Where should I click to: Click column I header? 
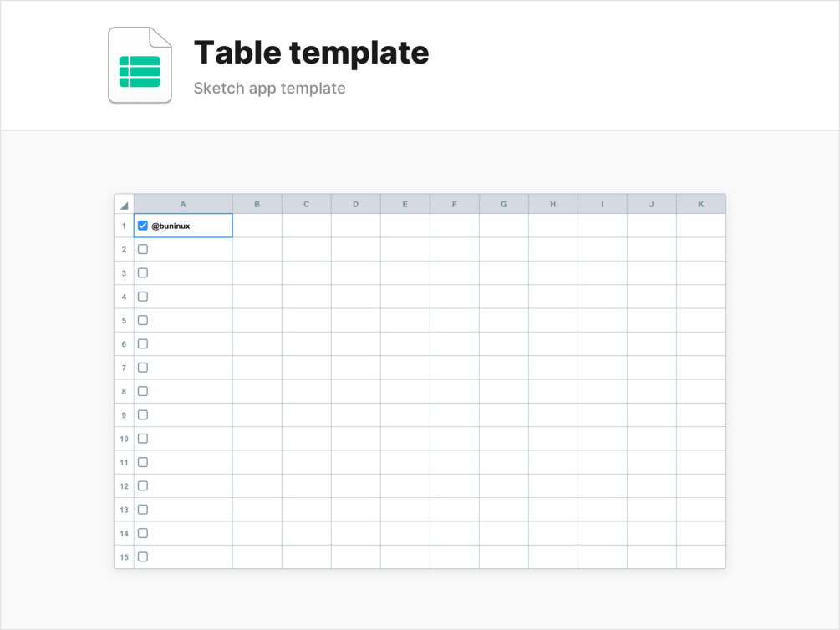tap(602, 204)
